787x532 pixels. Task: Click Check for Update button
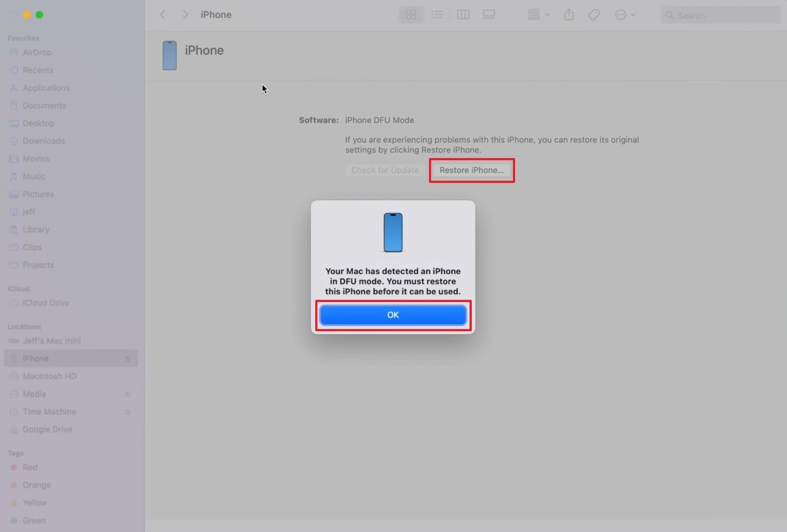point(385,170)
